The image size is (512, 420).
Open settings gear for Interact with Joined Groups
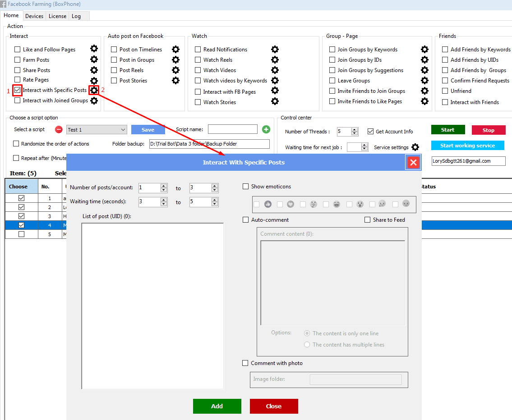[94, 101]
